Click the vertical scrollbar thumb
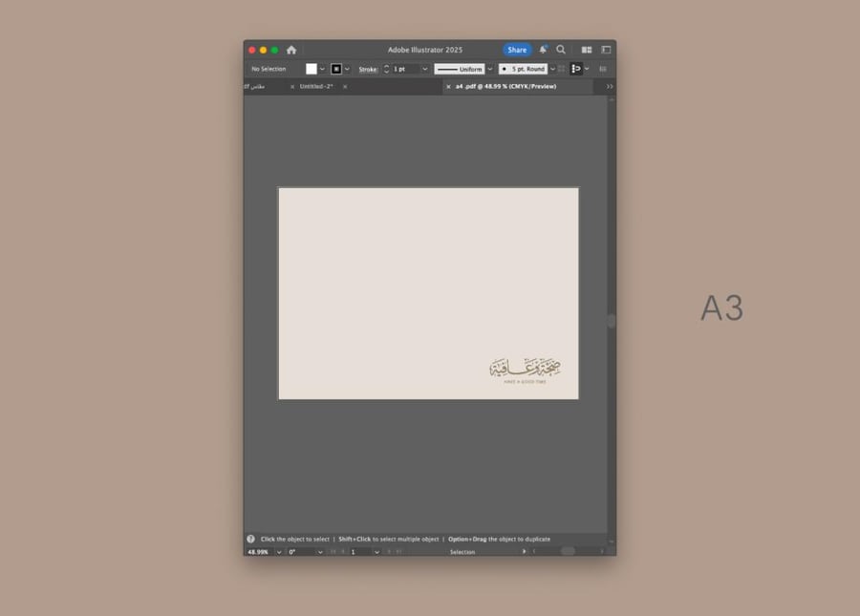 click(612, 321)
